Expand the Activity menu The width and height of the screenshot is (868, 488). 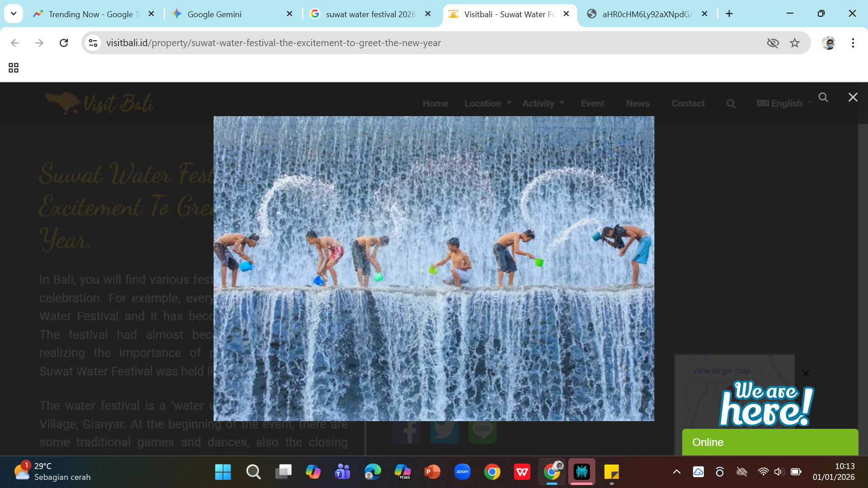tap(543, 103)
